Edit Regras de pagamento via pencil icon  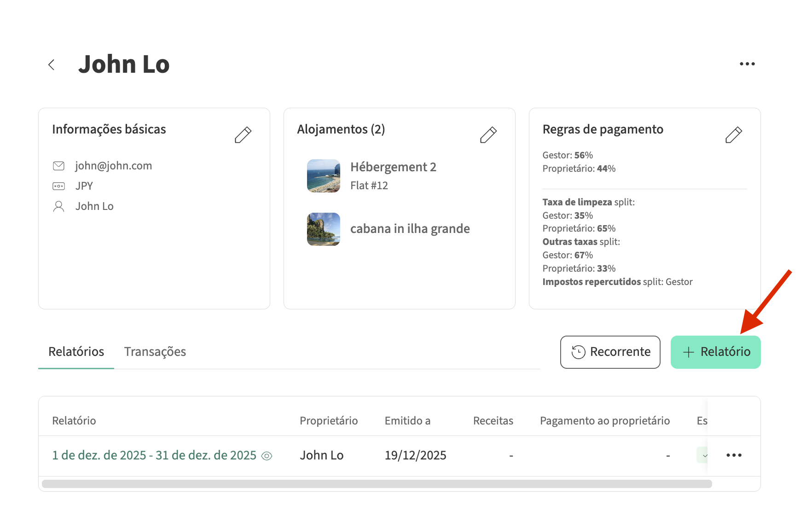(x=733, y=135)
